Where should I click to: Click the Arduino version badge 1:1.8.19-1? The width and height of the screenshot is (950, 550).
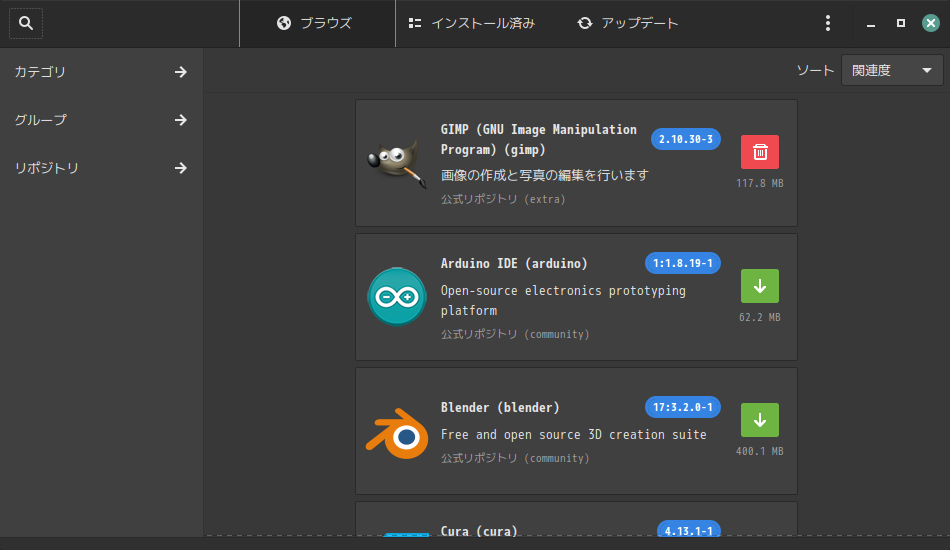click(683, 263)
